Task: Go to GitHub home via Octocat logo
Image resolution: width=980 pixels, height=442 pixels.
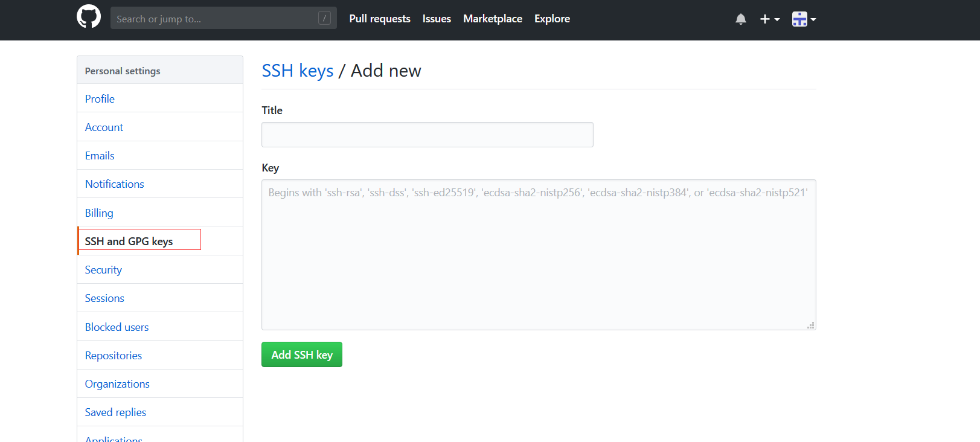Action: click(89, 17)
